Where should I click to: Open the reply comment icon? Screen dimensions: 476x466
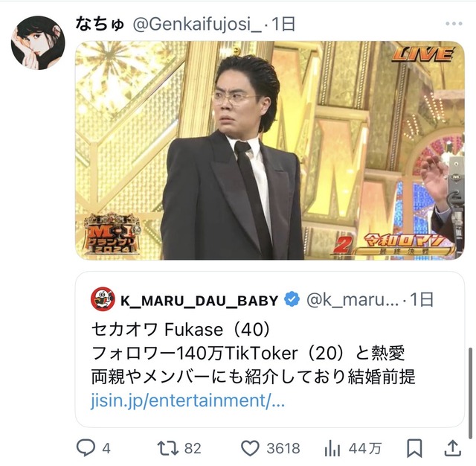pyautogui.click(x=86, y=448)
